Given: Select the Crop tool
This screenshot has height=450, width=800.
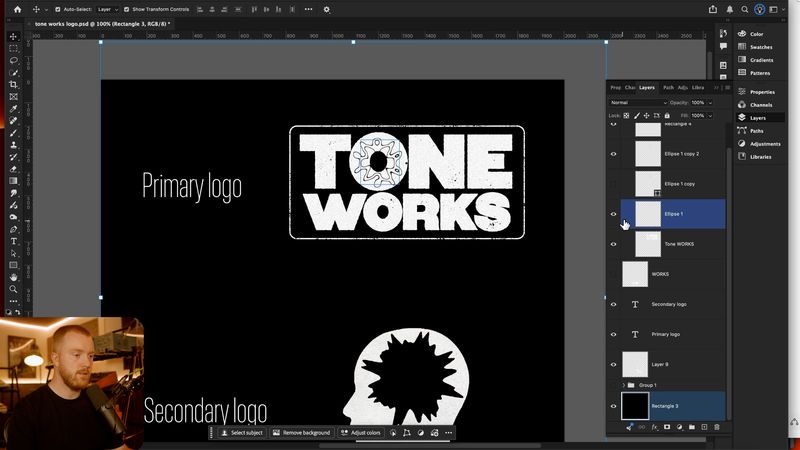Looking at the screenshot, I should pyautogui.click(x=14, y=84).
